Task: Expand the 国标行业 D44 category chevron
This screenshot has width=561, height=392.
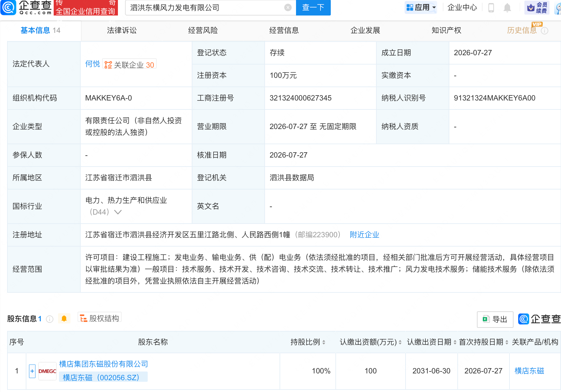Action: tap(118, 212)
